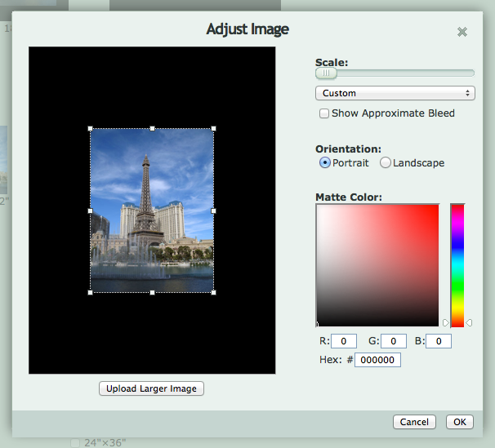Click right hue arrow marker
The width and height of the screenshot is (495, 448).
coord(469,322)
